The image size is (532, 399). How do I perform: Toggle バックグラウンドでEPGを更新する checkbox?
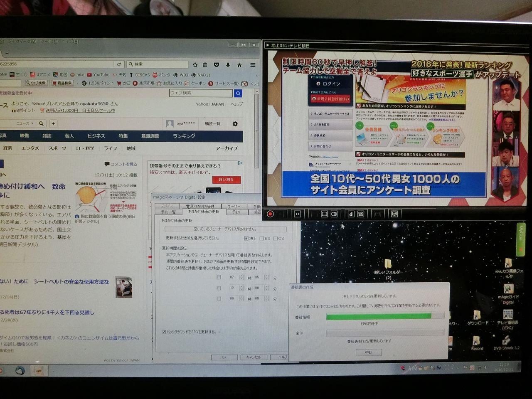coord(164,332)
